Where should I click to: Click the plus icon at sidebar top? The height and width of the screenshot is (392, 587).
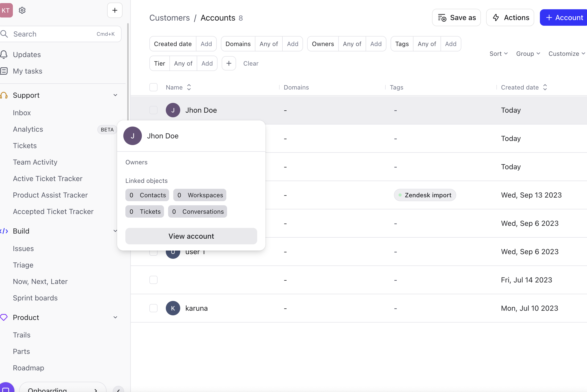click(x=115, y=10)
